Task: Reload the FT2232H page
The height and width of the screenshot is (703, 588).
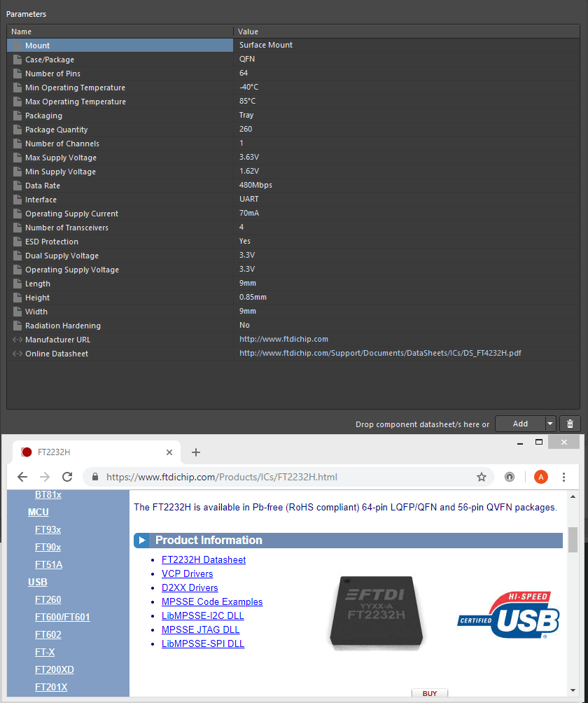Action: click(67, 477)
